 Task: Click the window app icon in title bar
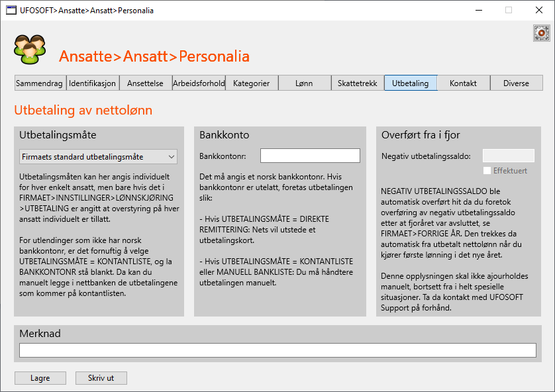[11, 10]
